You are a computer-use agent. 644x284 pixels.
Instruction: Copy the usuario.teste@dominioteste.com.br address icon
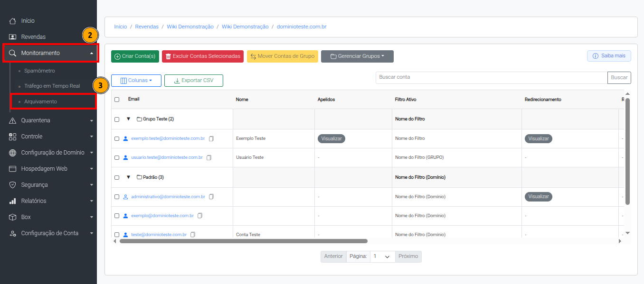coord(209,157)
